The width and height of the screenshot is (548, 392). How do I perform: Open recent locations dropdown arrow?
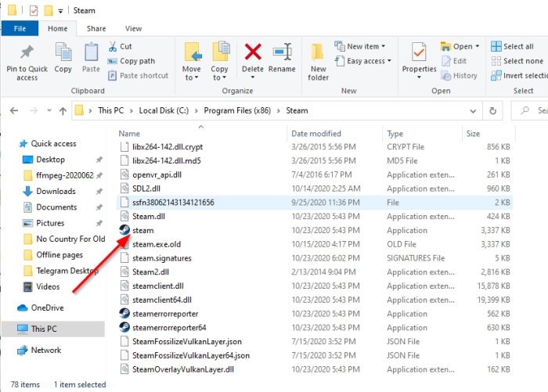[x=49, y=110]
